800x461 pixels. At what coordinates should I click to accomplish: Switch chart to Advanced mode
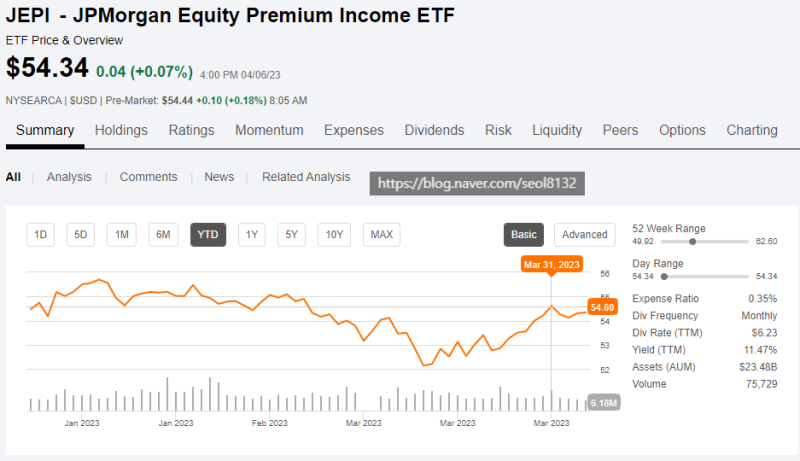tap(584, 235)
